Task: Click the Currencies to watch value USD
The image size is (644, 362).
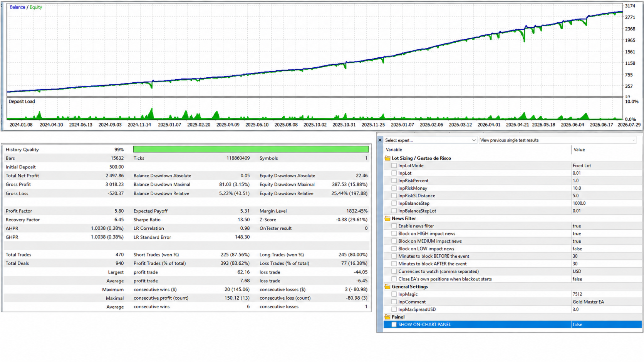Action: (x=577, y=272)
